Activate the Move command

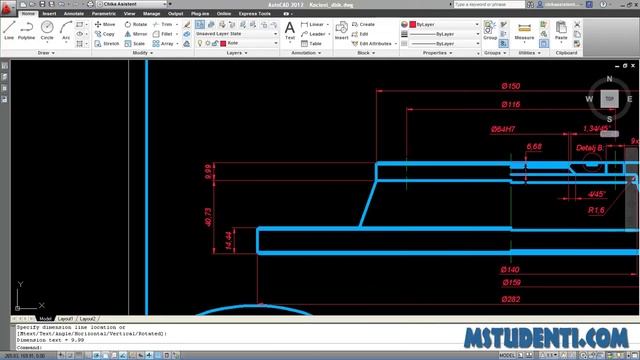105,24
